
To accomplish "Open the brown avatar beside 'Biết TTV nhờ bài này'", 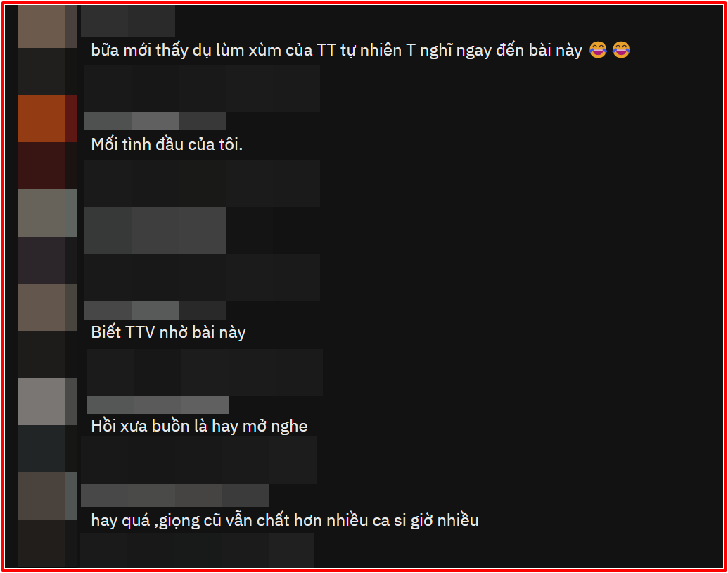I will click(x=47, y=307).
